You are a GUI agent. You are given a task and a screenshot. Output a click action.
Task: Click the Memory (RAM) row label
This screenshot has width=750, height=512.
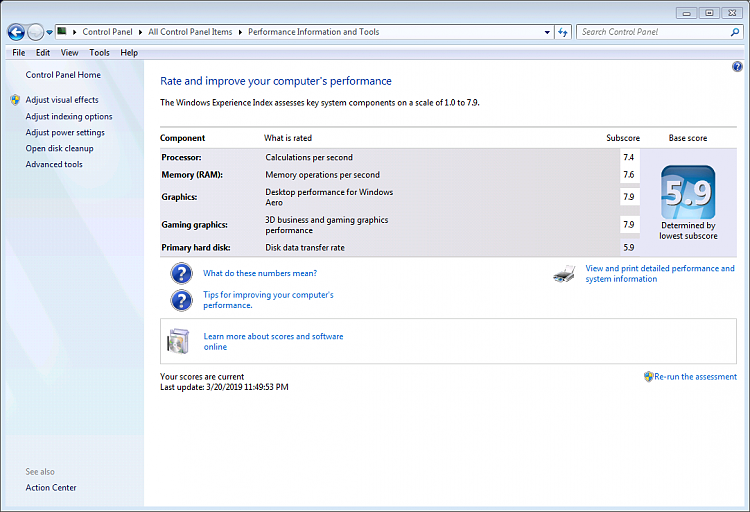click(192, 175)
